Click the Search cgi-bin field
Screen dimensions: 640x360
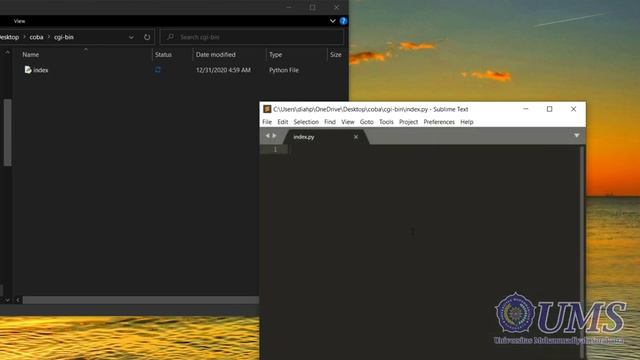click(252, 37)
